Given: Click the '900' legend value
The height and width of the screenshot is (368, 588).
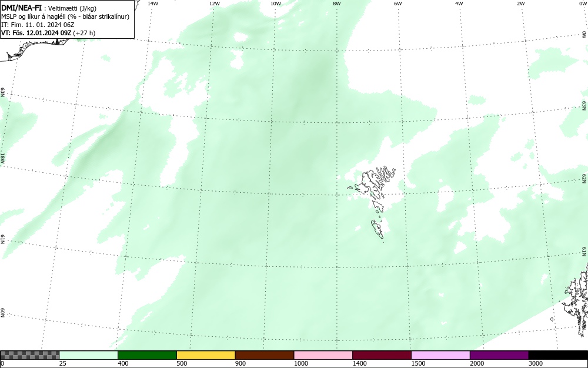Looking at the screenshot, I should [240, 363].
